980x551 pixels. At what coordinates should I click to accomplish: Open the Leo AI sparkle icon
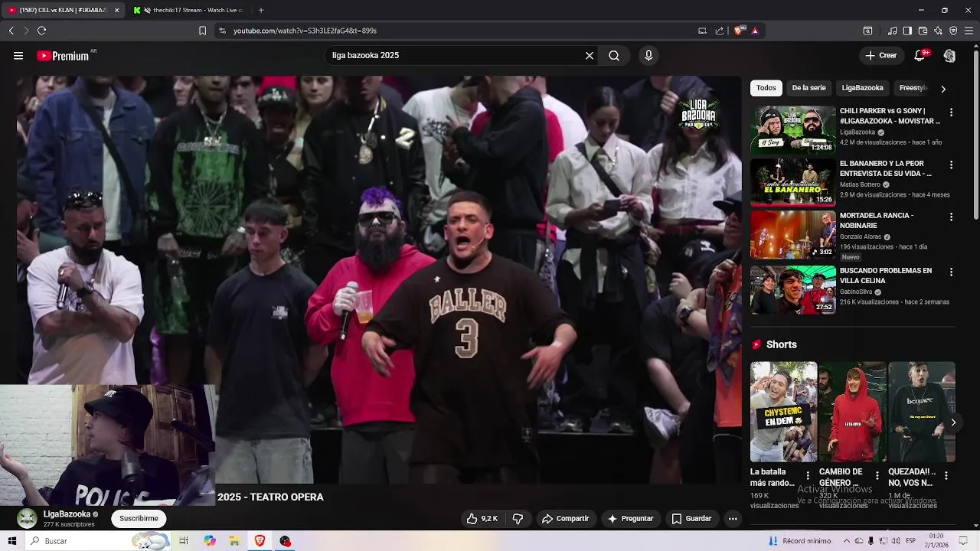pos(938,31)
